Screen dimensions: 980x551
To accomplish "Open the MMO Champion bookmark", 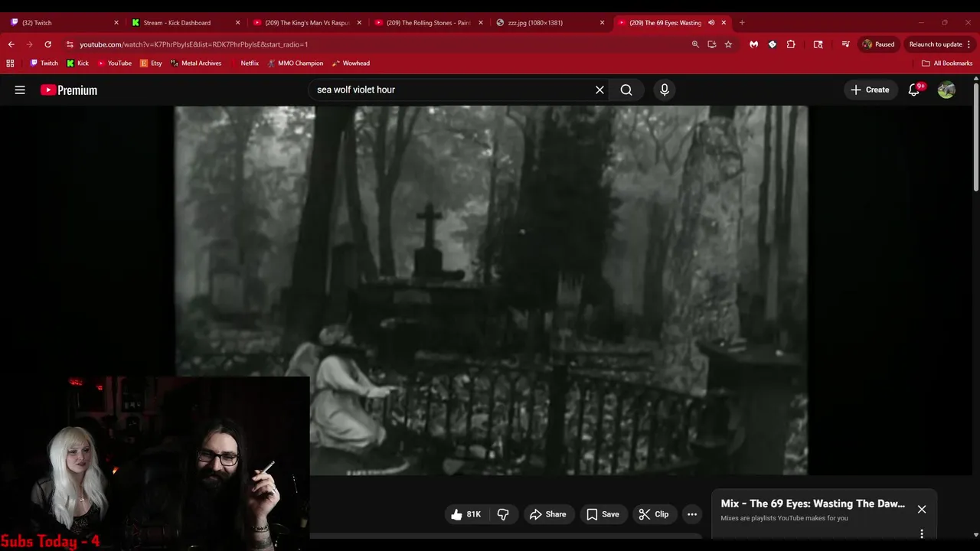I will point(296,64).
